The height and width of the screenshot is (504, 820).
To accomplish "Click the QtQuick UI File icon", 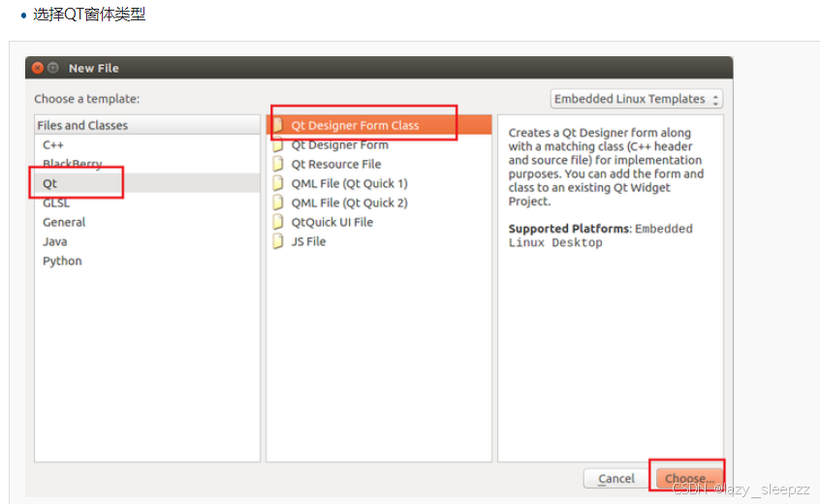I will tap(278, 222).
